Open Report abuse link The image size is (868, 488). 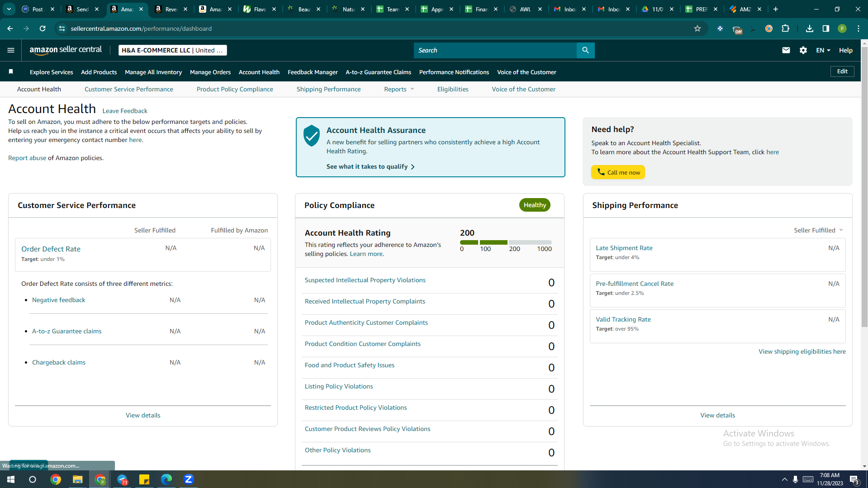point(27,158)
